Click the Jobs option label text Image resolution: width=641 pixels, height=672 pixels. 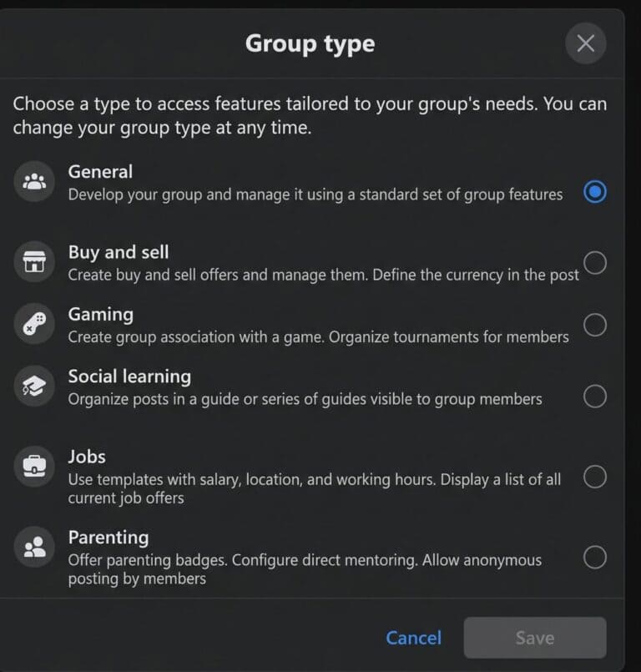pyautogui.click(x=87, y=457)
